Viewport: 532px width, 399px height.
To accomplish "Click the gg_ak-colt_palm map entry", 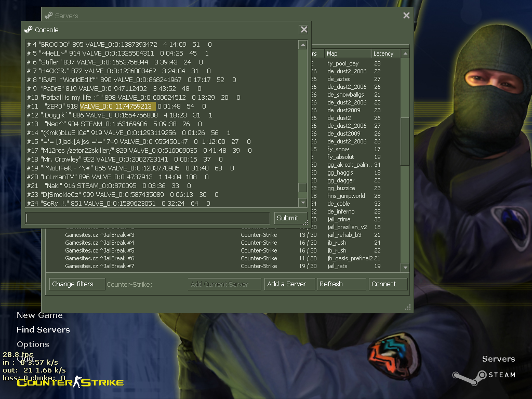I will click(x=350, y=165).
